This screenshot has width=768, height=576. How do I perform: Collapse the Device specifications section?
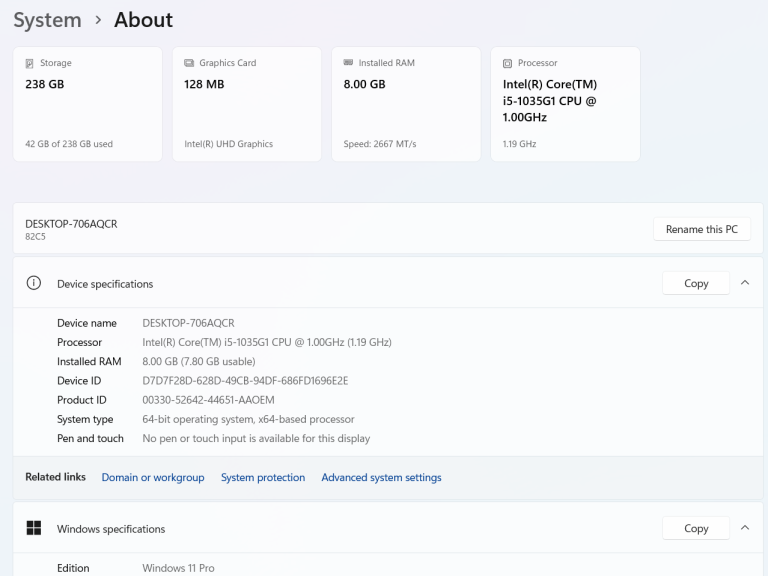tap(745, 283)
